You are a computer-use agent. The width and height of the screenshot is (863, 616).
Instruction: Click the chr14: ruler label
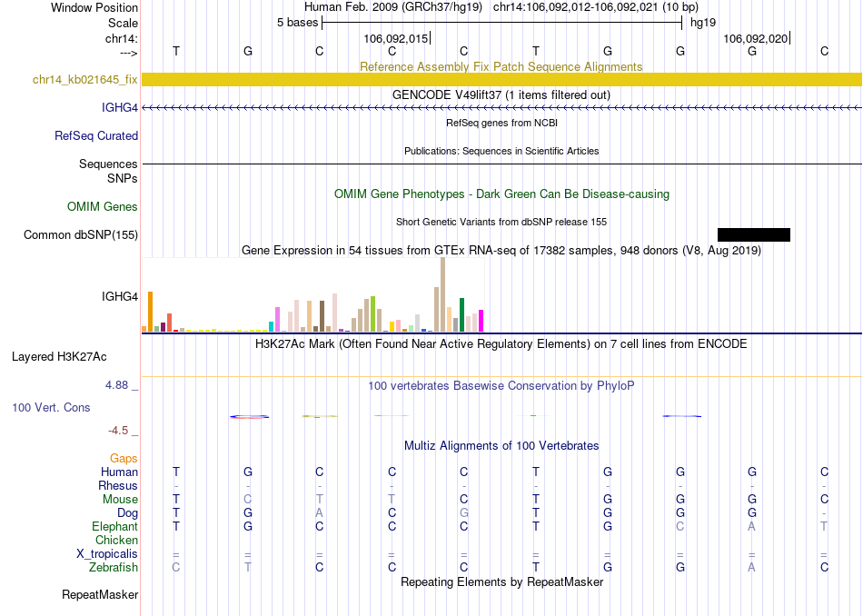122,38
